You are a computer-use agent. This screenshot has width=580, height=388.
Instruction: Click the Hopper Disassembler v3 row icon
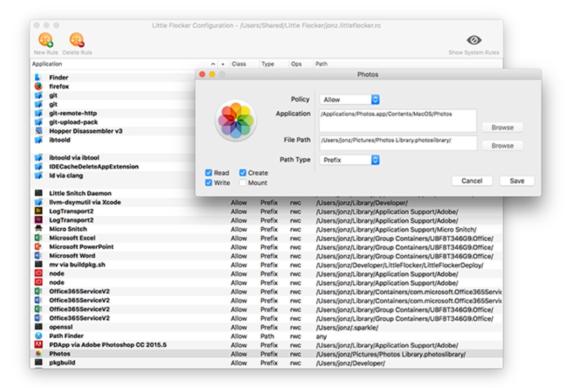click(x=38, y=131)
